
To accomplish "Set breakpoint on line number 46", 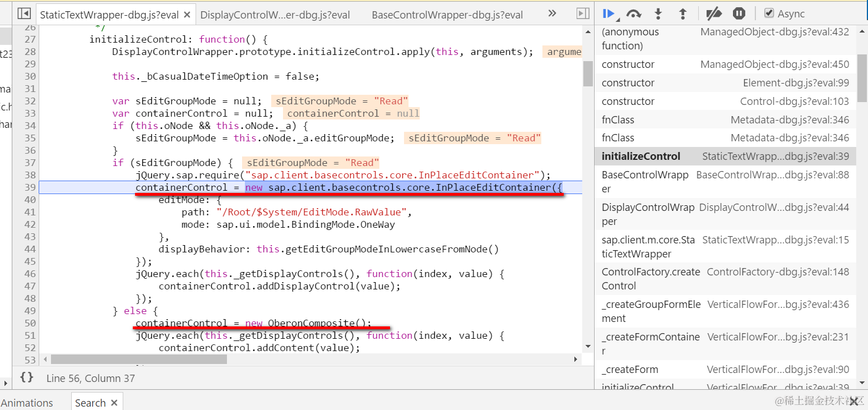I will point(30,274).
